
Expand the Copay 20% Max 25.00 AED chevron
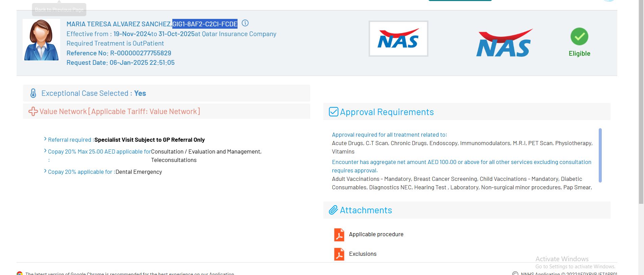(x=45, y=150)
